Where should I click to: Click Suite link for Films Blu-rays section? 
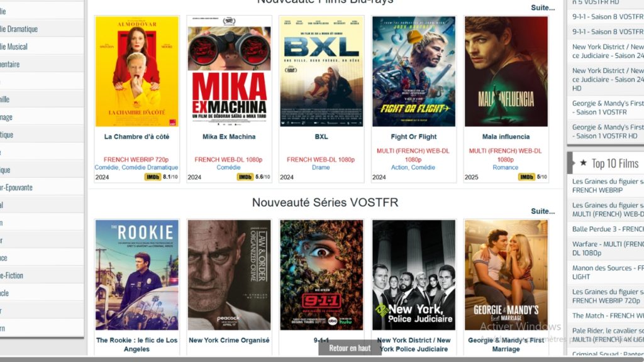tap(543, 8)
